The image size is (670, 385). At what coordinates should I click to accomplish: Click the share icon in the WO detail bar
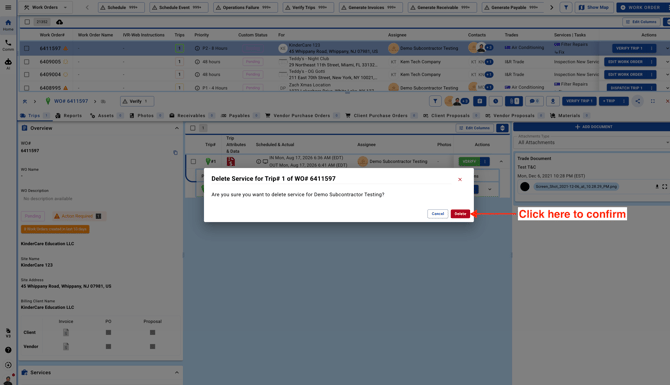(638, 101)
